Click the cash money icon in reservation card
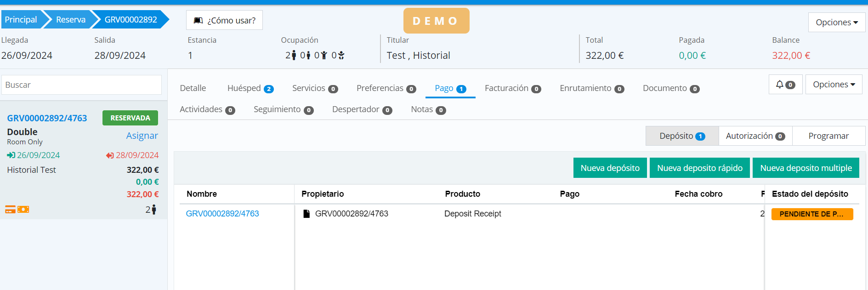 23,210
